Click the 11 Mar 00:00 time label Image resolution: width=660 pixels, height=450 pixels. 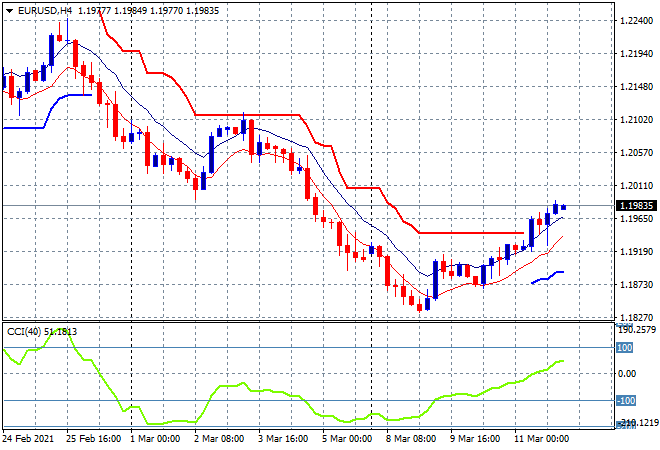[x=541, y=439]
